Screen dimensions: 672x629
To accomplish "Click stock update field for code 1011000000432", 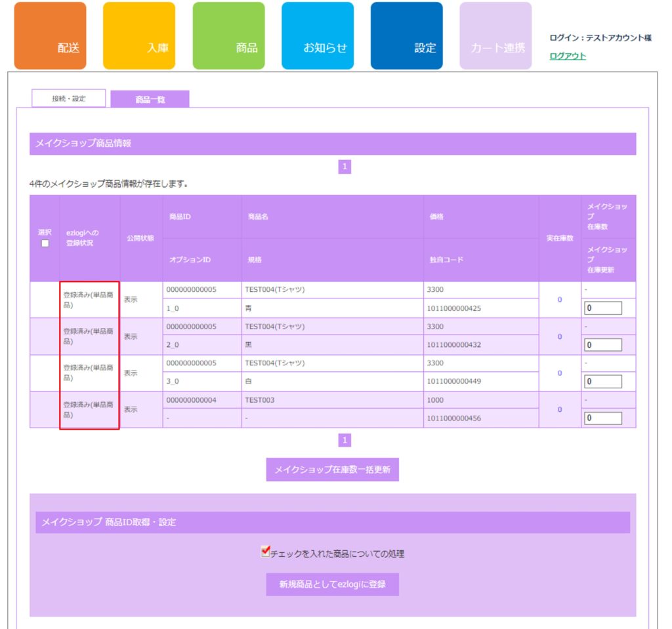I will (x=603, y=345).
